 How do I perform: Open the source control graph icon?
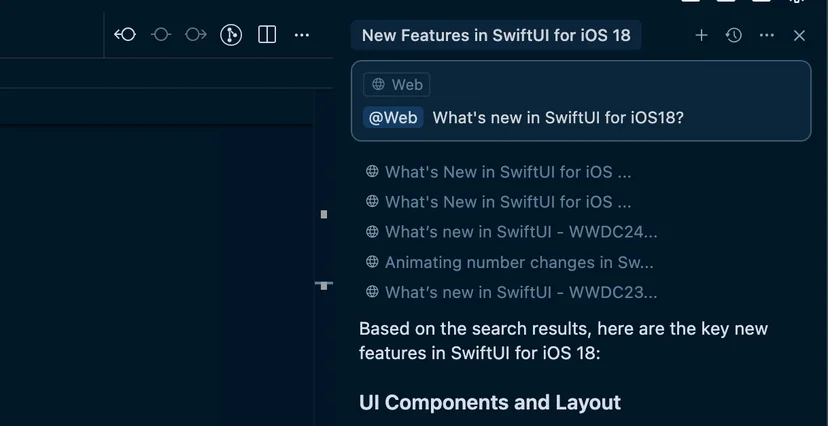point(231,35)
